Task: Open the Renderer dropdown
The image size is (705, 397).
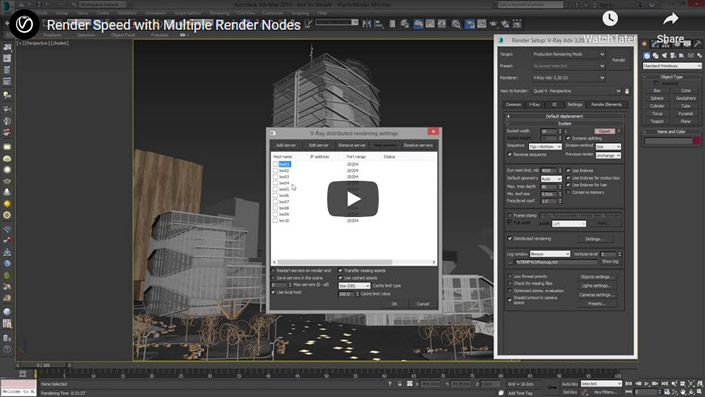Action: pyautogui.click(x=569, y=78)
